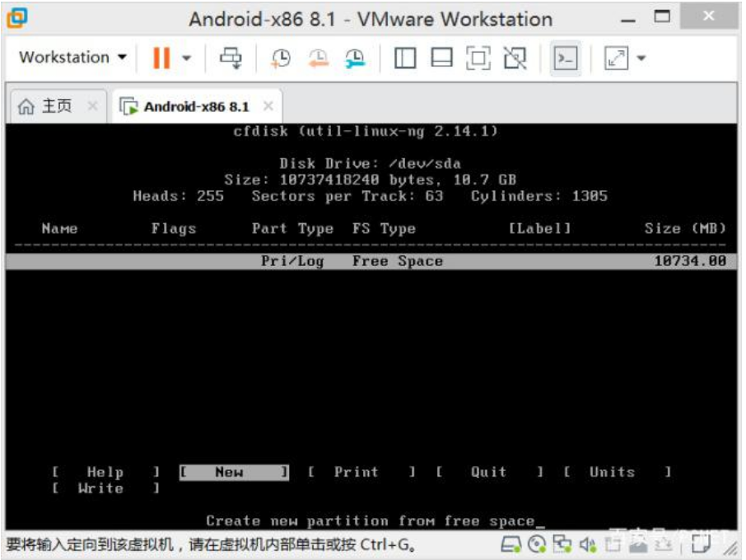Choose New to create a partition
Image resolution: width=746 pixels, height=560 pixels.
pos(234,472)
